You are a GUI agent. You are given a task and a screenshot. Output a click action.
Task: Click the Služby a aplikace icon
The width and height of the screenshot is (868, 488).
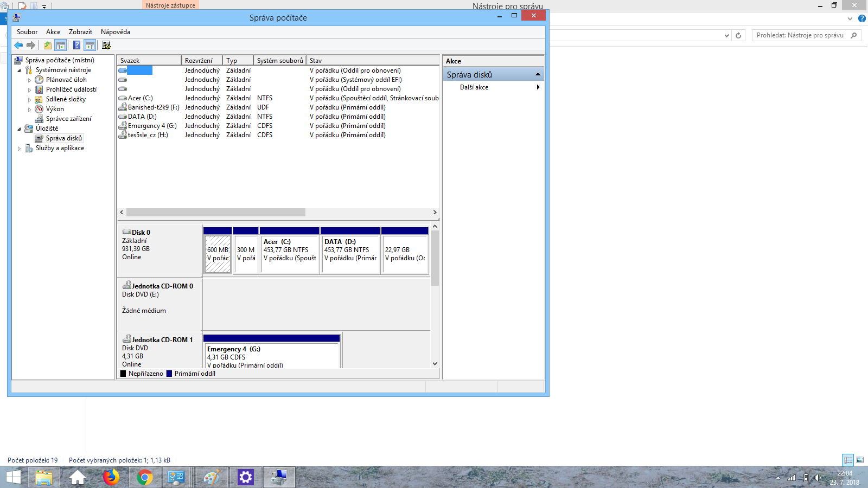click(x=29, y=148)
